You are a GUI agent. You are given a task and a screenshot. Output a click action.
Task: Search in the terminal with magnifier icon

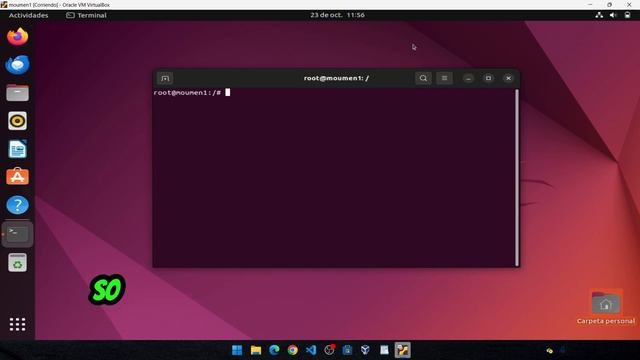point(423,78)
